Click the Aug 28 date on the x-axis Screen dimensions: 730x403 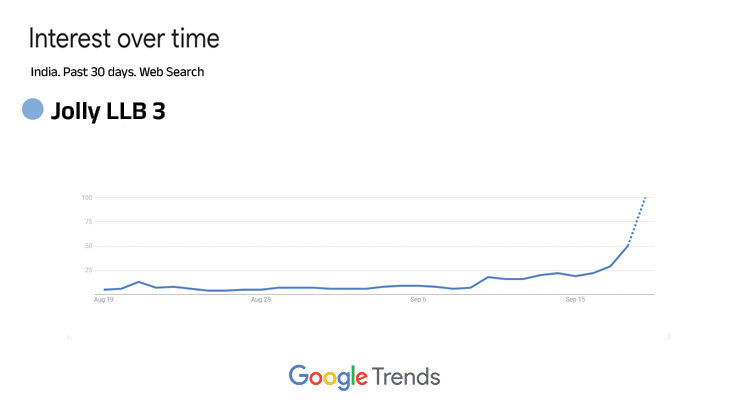tap(260, 299)
